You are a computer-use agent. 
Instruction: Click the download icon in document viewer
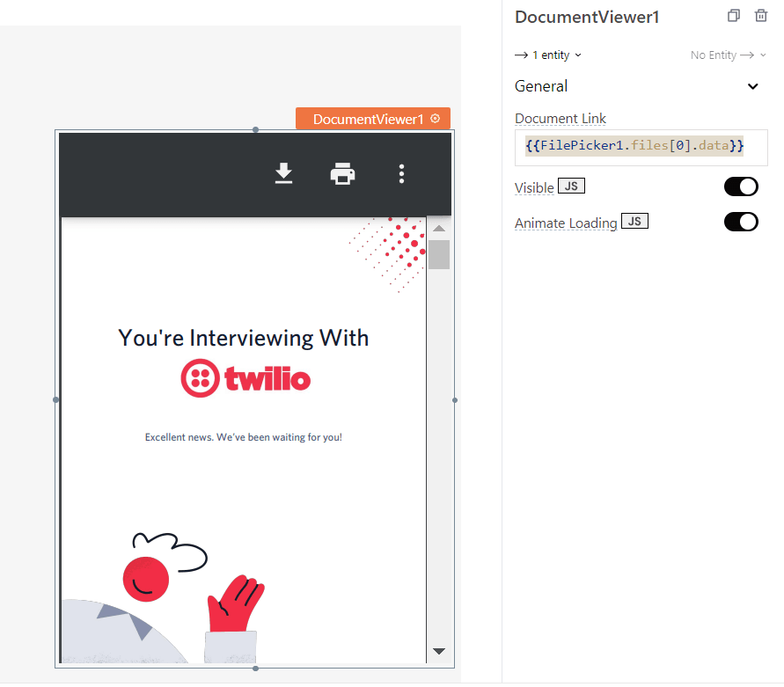tap(283, 174)
